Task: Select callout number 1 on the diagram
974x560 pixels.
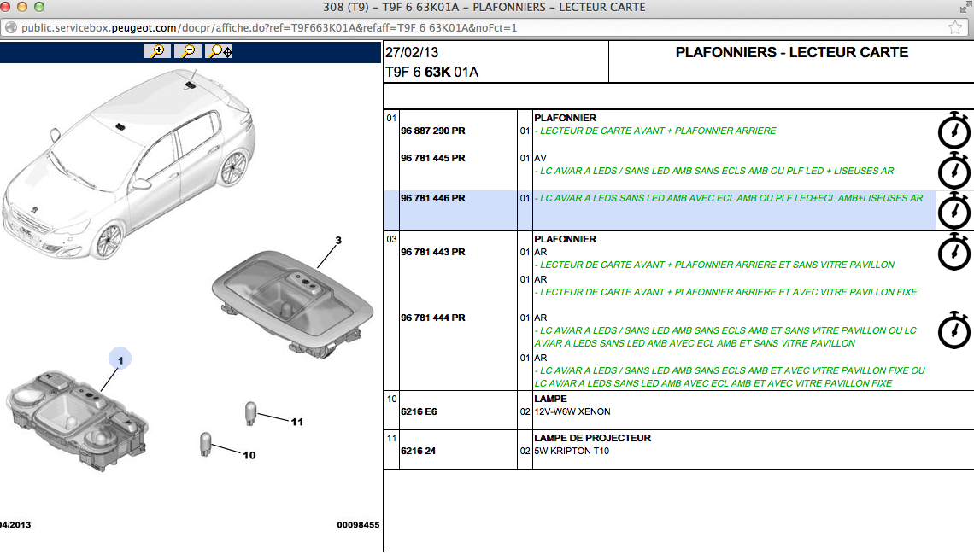Action: [120, 361]
